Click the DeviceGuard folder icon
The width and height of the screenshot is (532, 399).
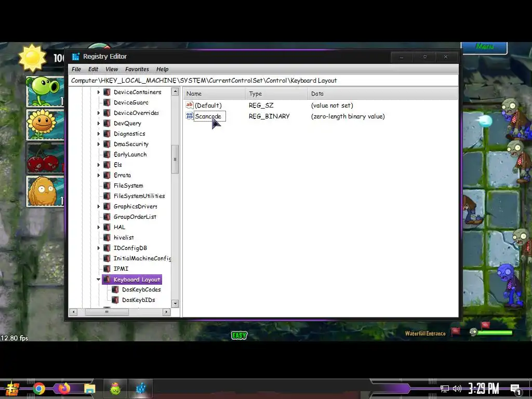coord(107,102)
